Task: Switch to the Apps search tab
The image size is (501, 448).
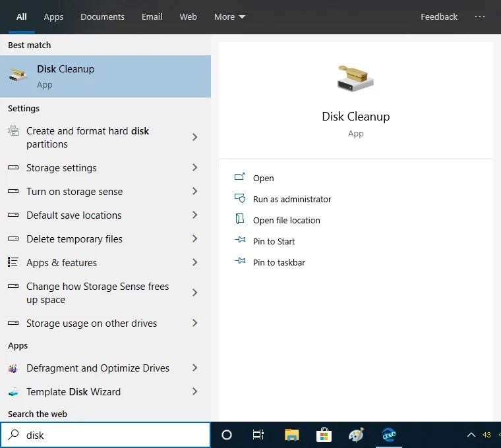Action: coord(53,16)
